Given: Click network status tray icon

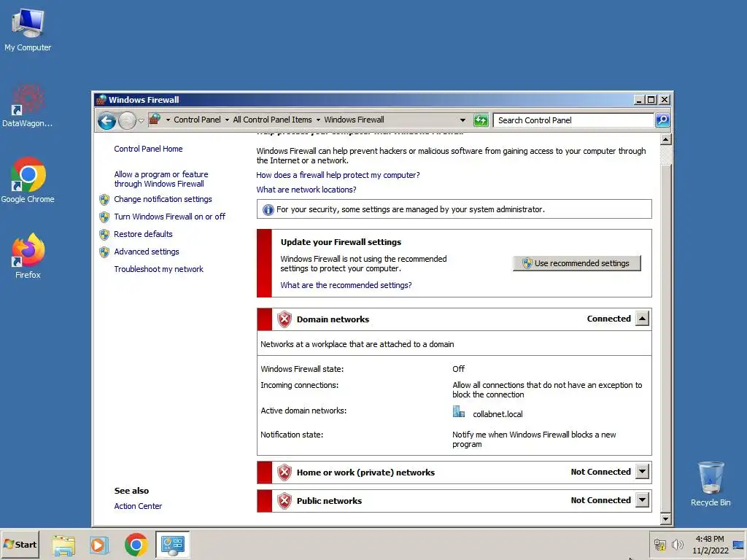Looking at the screenshot, I should [659, 545].
